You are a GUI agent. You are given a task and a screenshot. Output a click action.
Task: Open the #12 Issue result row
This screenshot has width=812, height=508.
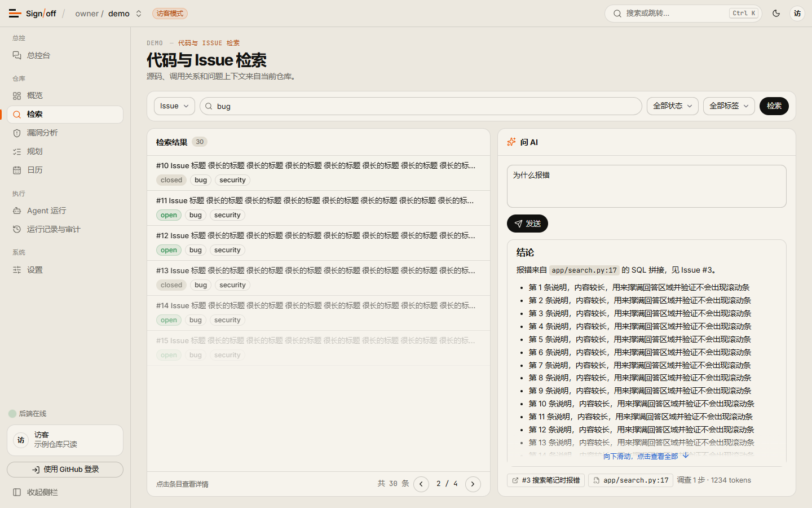pos(318,243)
